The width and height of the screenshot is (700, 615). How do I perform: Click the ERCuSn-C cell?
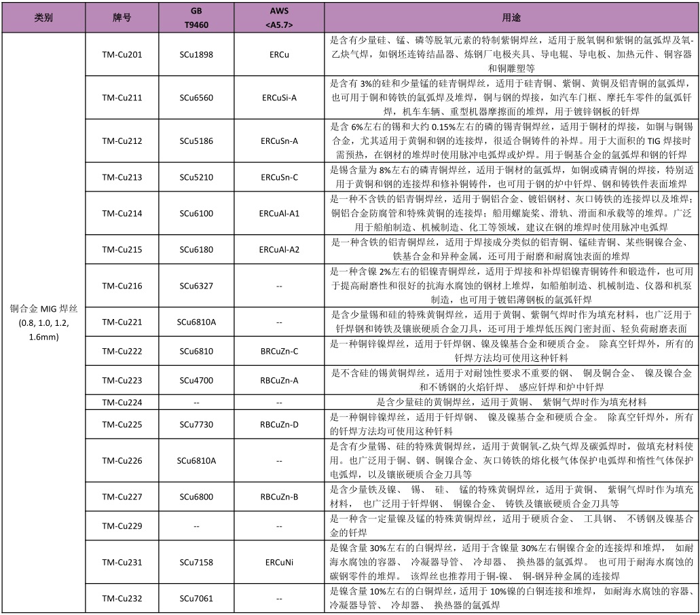point(279,177)
